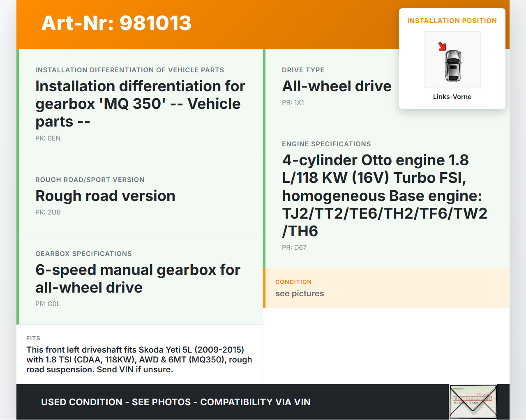Click the 'PR: G0L' code
This screenshot has width=526, height=420.
pyautogui.click(x=48, y=304)
